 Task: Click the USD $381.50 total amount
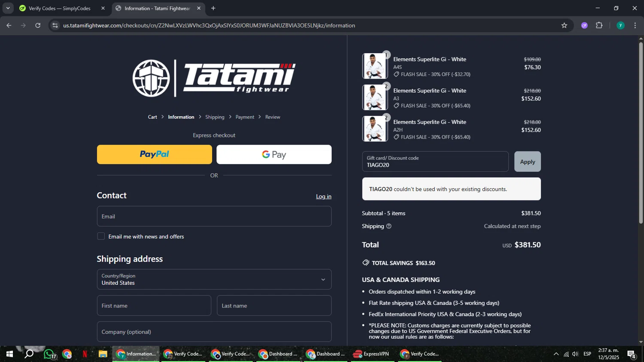(x=522, y=245)
